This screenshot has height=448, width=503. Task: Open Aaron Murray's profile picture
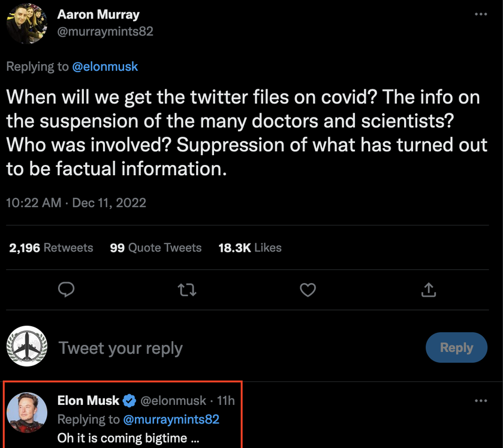coord(27,23)
